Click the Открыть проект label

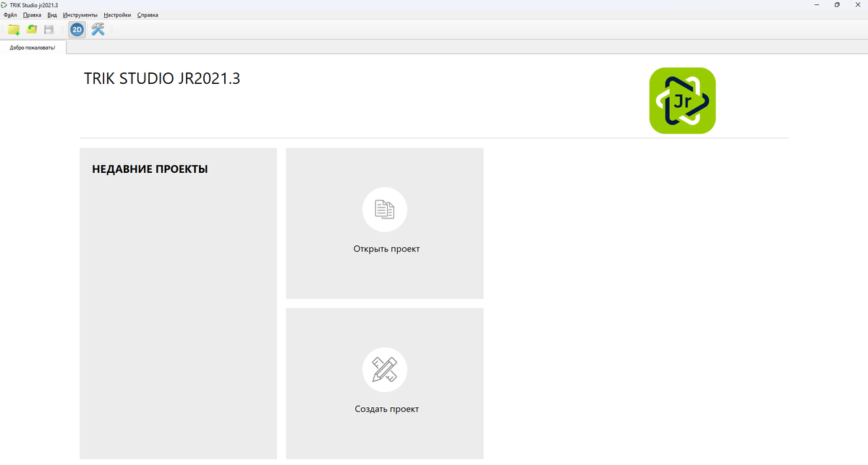click(x=386, y=249)
